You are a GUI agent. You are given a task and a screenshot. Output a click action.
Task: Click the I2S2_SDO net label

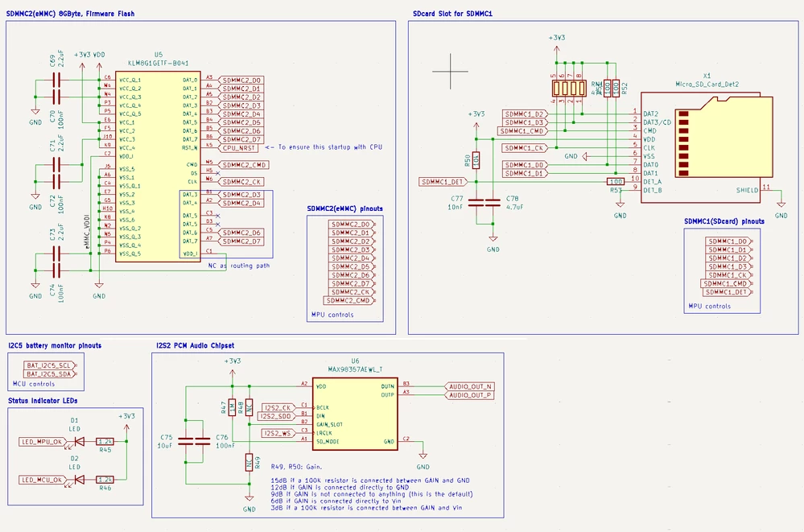click(x=276, y=416)
